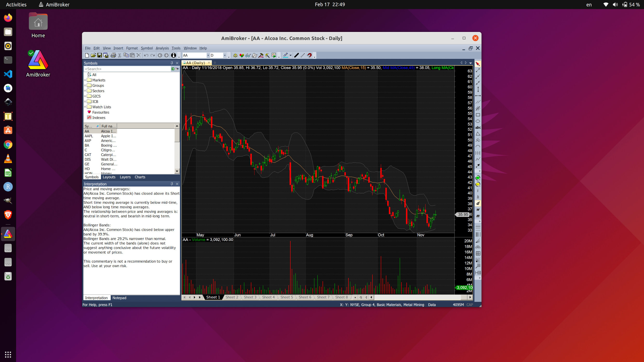Open Visual Studio Code from dock
This screenshot has width=644, height=362.
pyautogui.click(x=8, y=74)
